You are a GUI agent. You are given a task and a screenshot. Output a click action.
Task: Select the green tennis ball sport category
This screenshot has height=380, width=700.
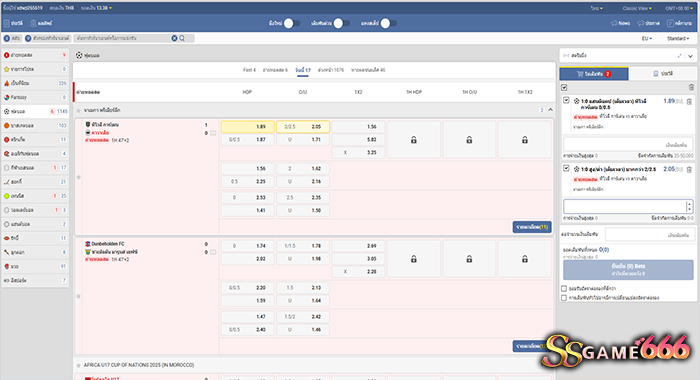pos(35,196)
